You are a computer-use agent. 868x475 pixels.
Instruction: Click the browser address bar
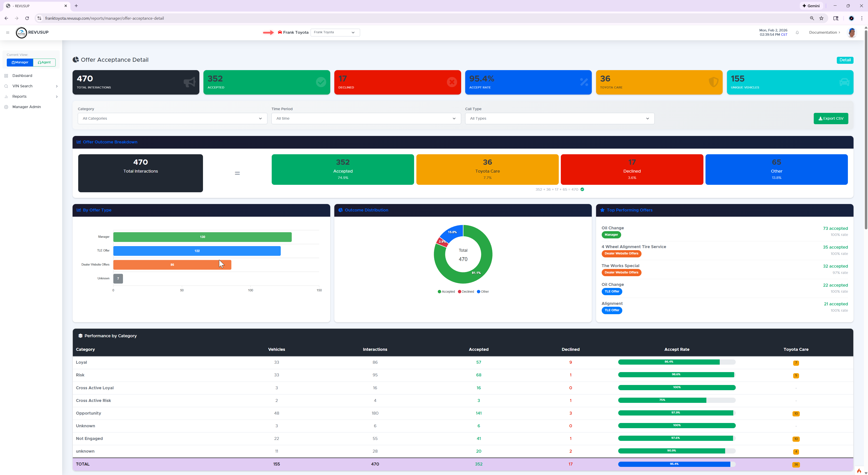coord(404,18)
